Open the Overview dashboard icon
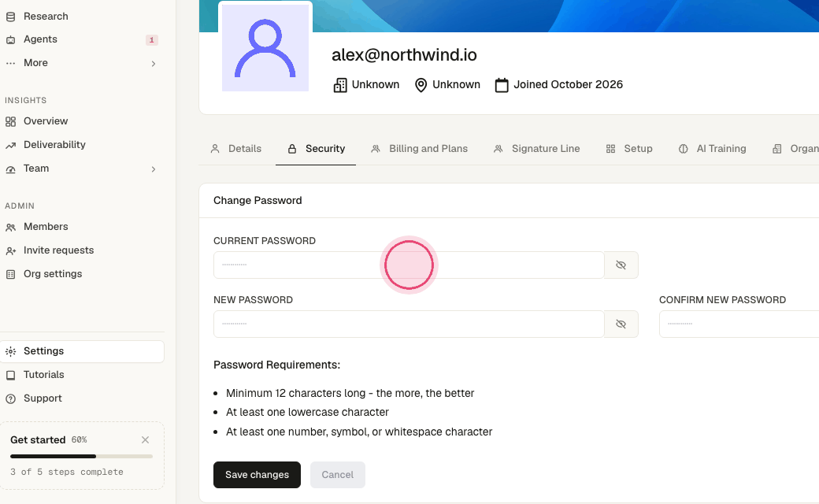The width and height of the screenshot is (819, 504). [10, 122]
